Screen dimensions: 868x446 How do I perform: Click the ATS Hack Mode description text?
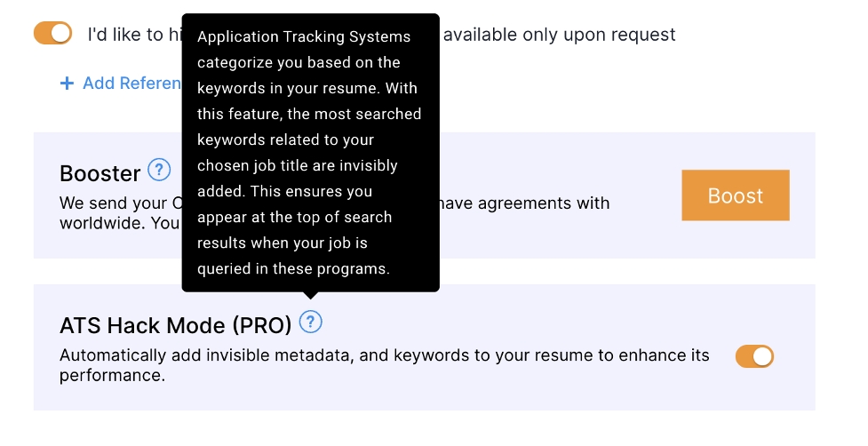pos(384,356)
